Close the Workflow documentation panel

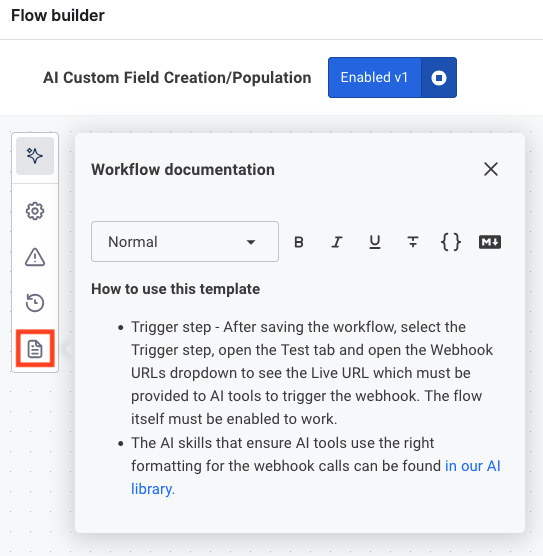491,169
